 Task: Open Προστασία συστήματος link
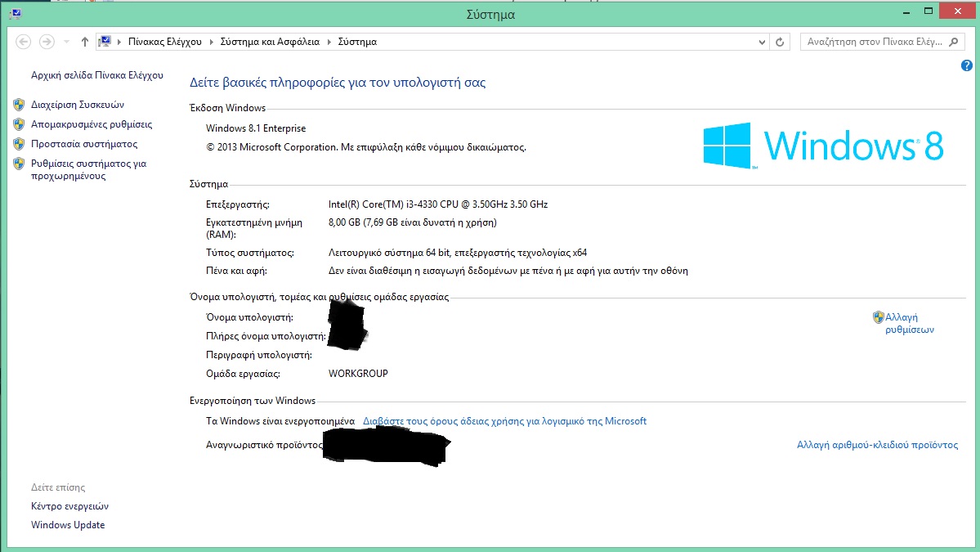tap(84, 144)
